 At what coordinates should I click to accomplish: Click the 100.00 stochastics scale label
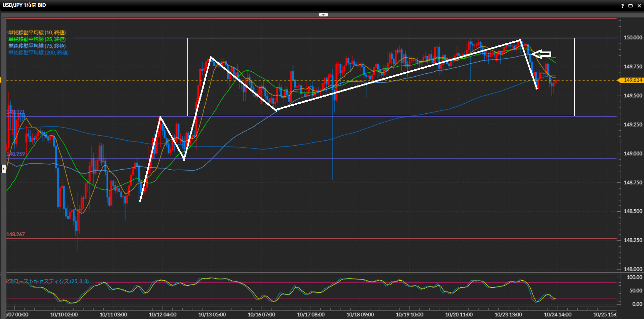[634, 277]
